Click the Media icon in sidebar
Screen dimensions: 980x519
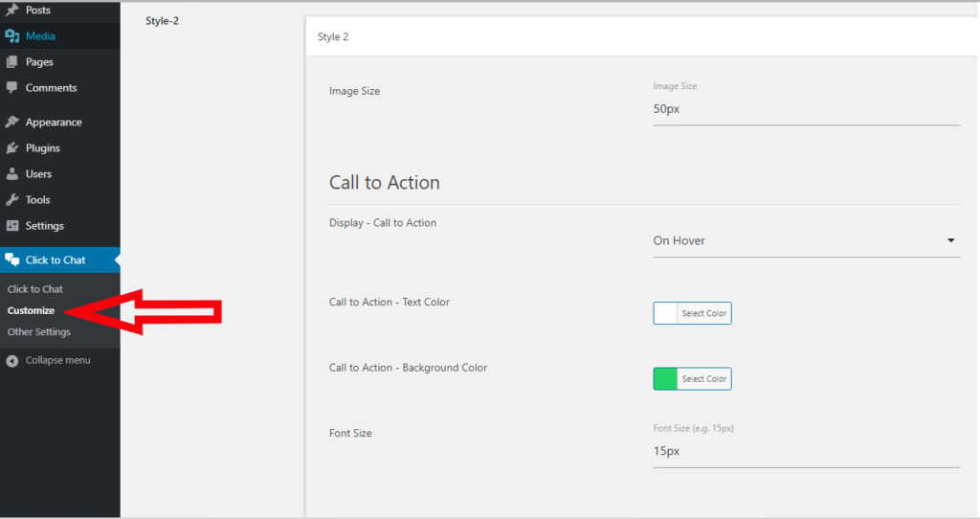point(11,36)
